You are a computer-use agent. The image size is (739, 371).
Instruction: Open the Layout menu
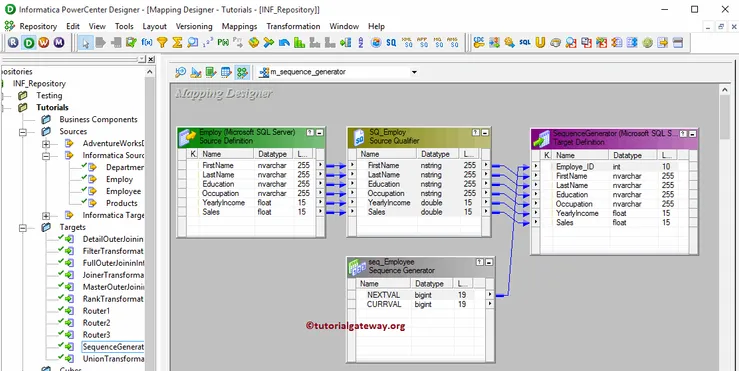click(x=155, y=26)
